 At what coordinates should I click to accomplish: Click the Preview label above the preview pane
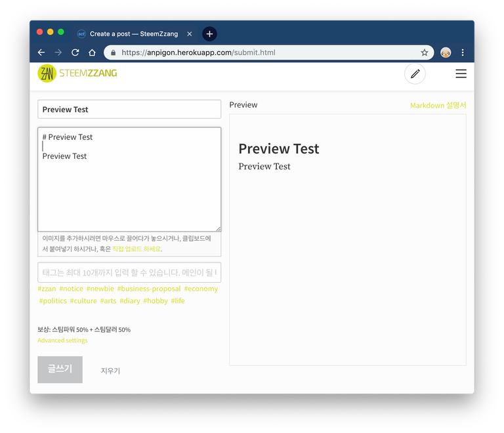click(243, 105)
